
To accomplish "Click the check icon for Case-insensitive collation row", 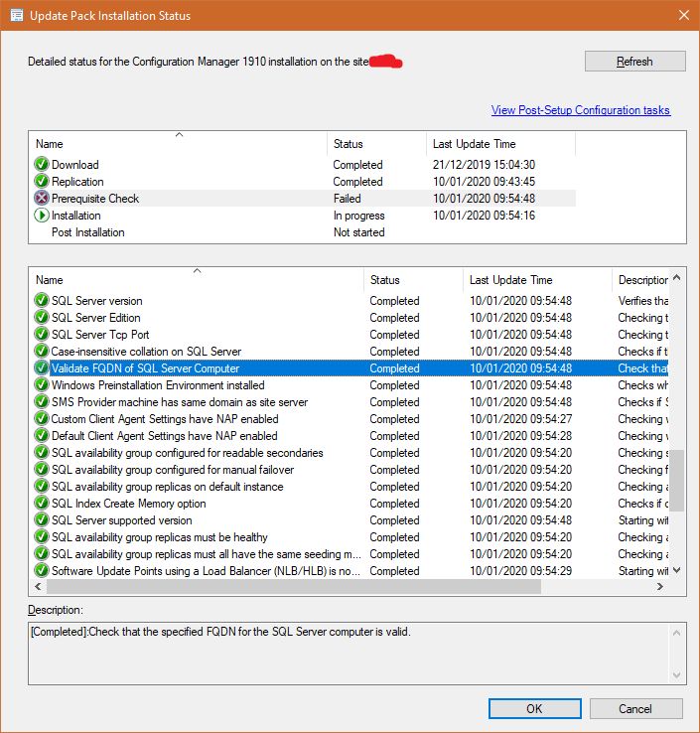I will pyautogui.click(x=42, y=351).
